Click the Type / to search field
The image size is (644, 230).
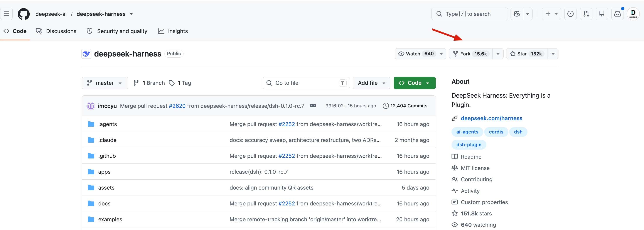tap(469, 14)
